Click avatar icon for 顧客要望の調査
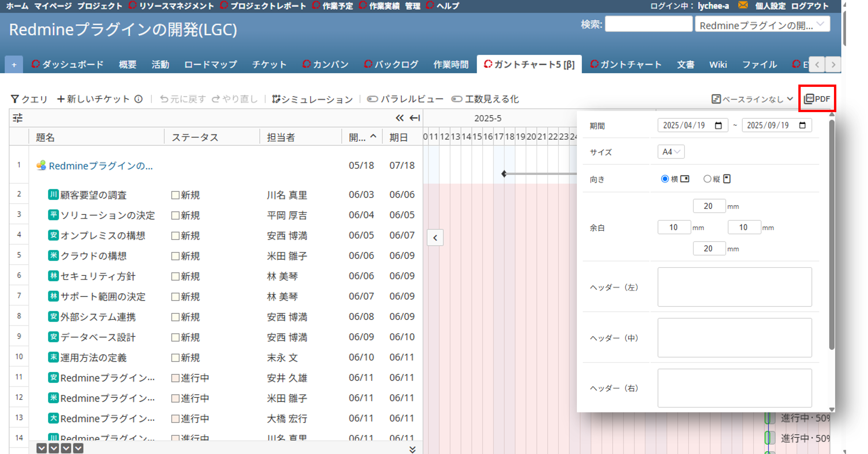868x454 pixels. click(53, 195)
